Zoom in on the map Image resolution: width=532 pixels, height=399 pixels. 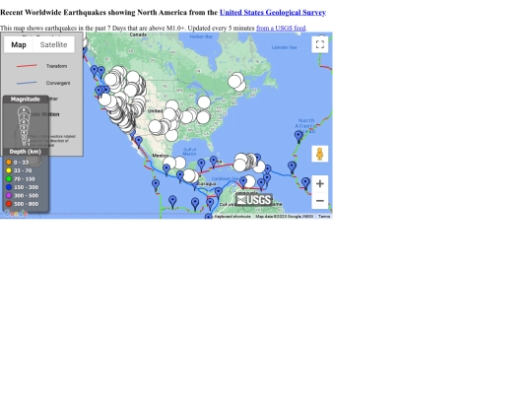point(320,184)
